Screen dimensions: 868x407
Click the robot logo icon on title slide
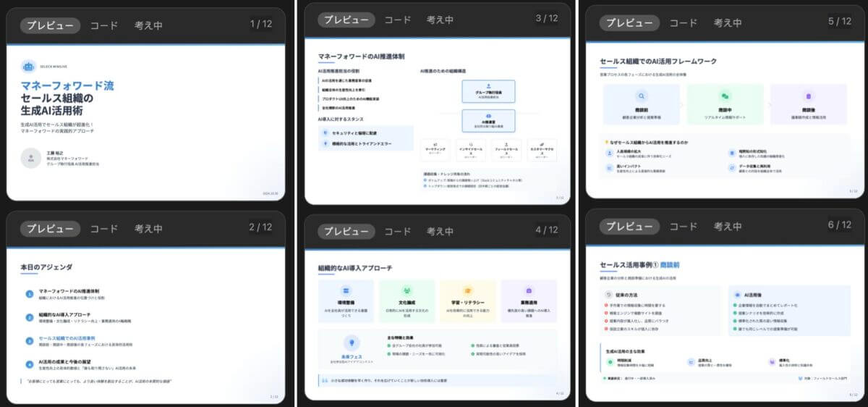click(29, 66)
